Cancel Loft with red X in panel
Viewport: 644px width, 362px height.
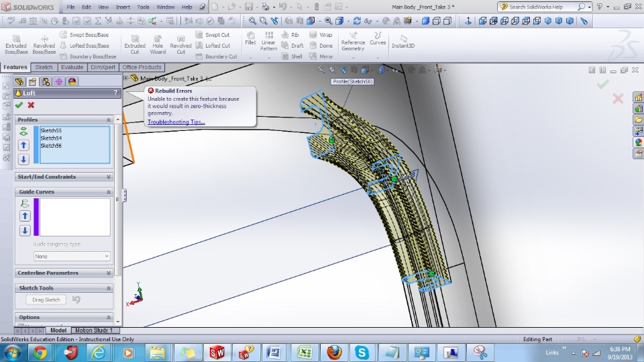(31, 105)
